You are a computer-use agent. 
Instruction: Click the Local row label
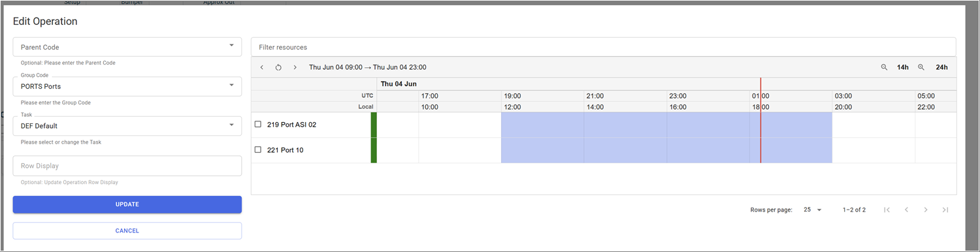pyautogui.click(x=365, y=107)
